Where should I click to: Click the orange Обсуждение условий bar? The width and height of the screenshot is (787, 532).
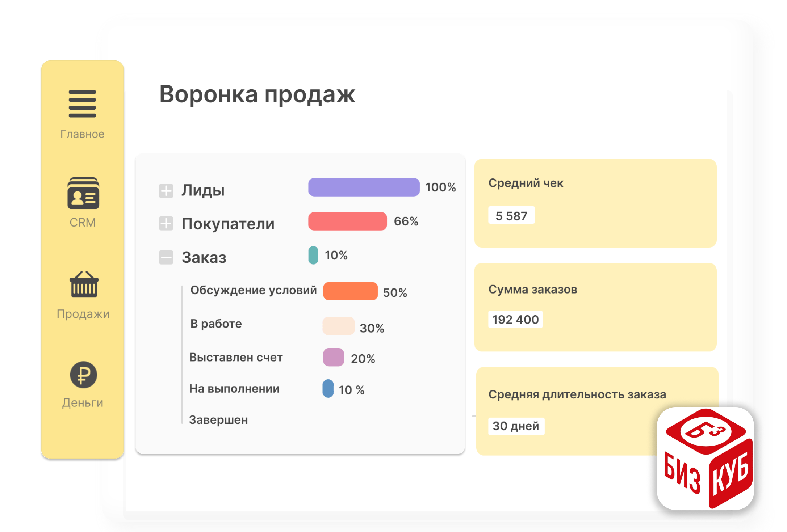tap(350, 291)
